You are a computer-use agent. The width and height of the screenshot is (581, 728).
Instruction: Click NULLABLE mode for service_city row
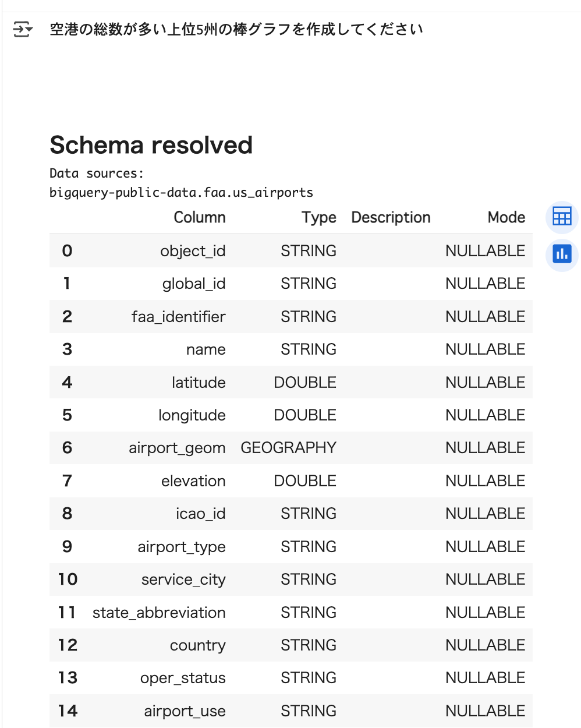[x=485, y=579]
